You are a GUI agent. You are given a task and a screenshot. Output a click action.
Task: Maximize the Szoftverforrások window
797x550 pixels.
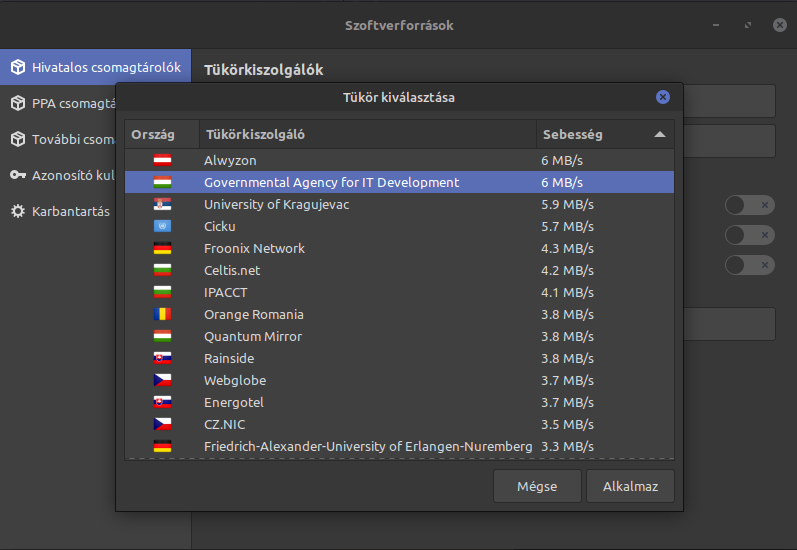coord(748,25)
